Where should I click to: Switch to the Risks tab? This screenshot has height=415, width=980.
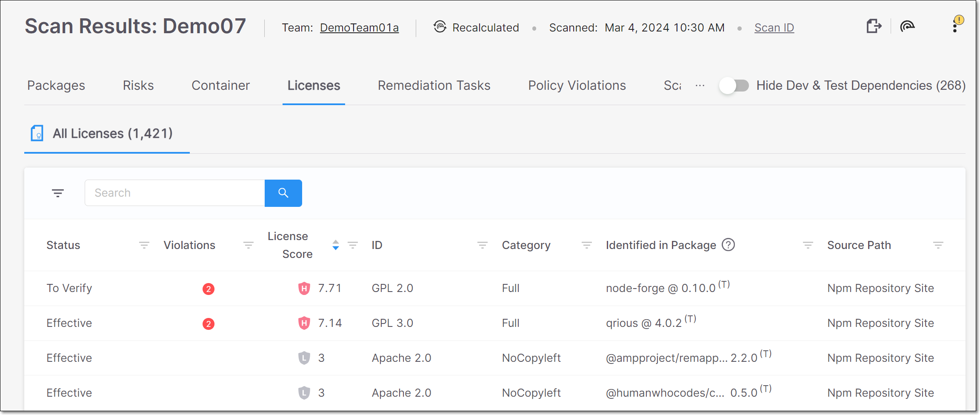pos(138,86)
